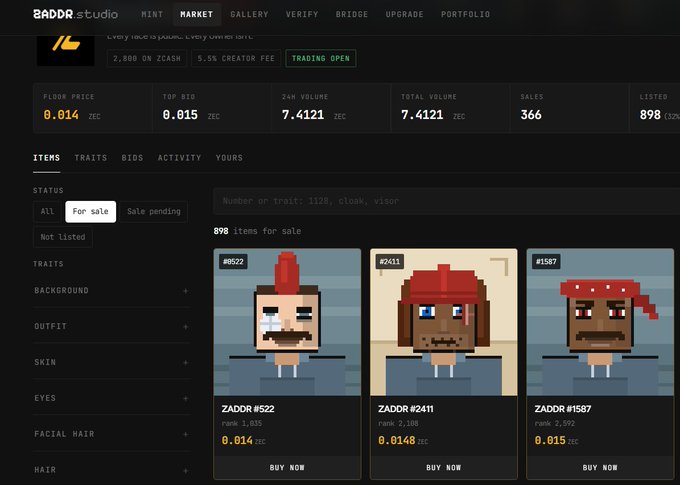Viewport: 680px width, 485px height.
Task: Click the listed count 898 stat
Action: click(x=650, y=115)
